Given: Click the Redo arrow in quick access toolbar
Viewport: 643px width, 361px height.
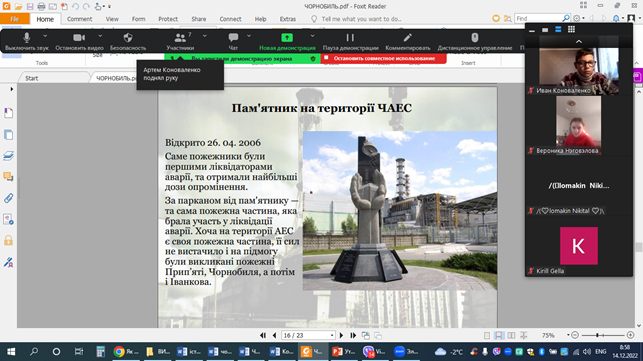Looking at the screenshot, I should coord(86,6).
